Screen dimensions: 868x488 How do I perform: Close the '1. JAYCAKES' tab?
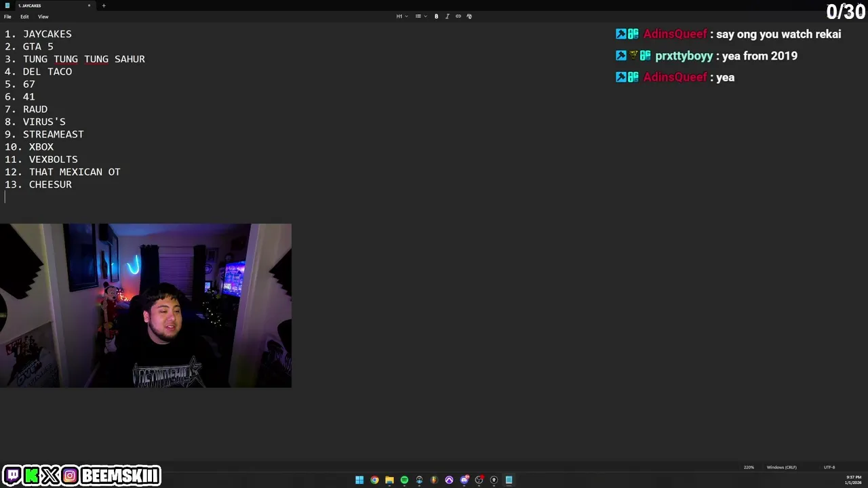89,5
